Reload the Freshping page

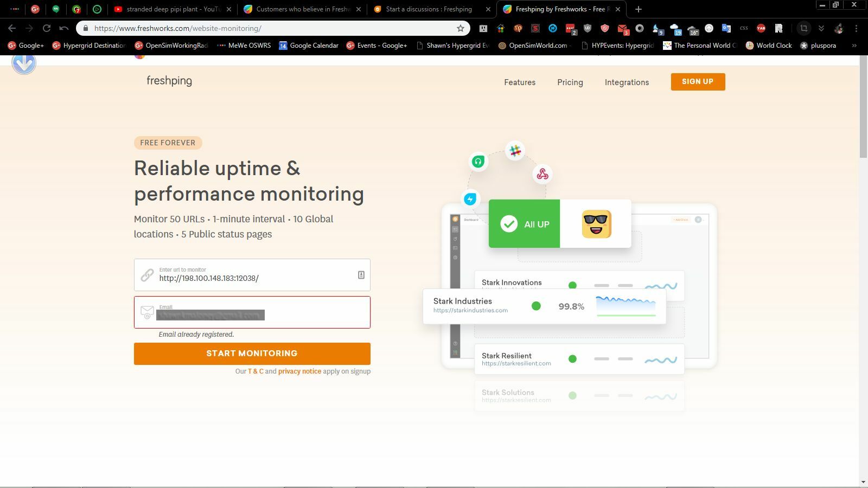(x=47, y=28)
